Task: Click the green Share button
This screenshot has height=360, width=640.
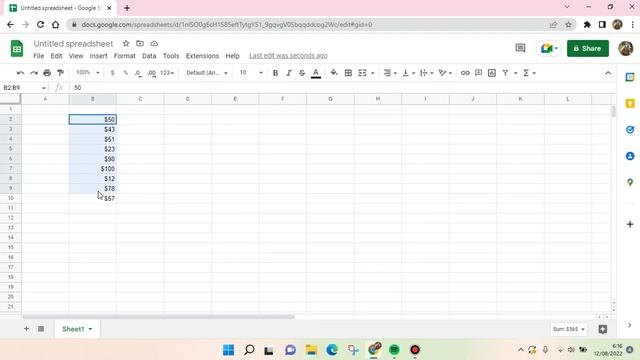Action: [x=588, y=49]
